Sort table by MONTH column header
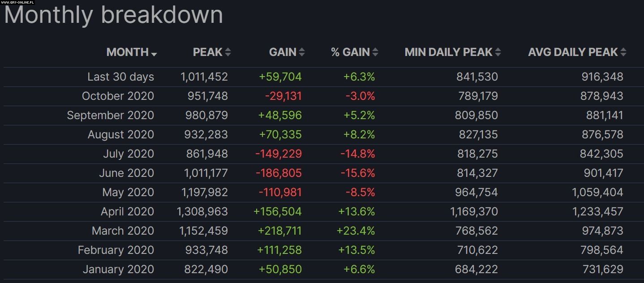The height and width of the screenshot is (283, 644). click(x=127, y=52)
